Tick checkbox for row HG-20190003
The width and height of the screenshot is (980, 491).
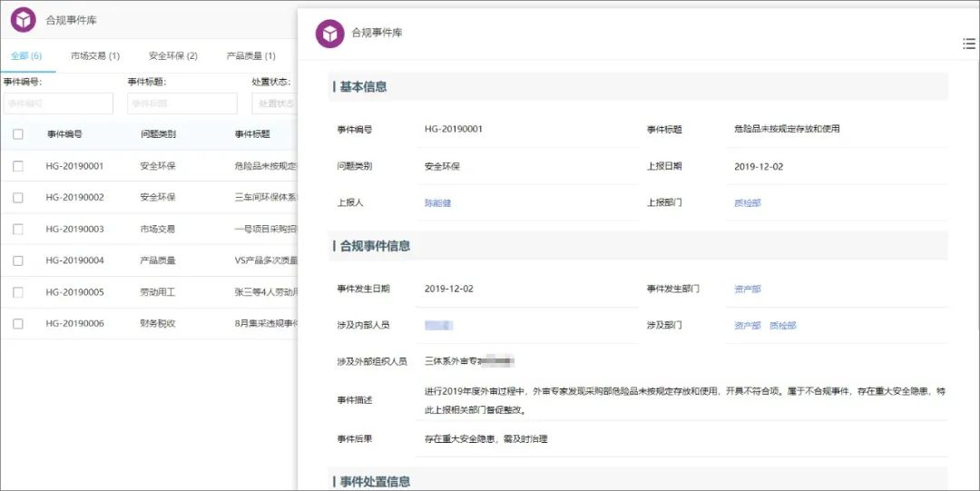(18, 229)
